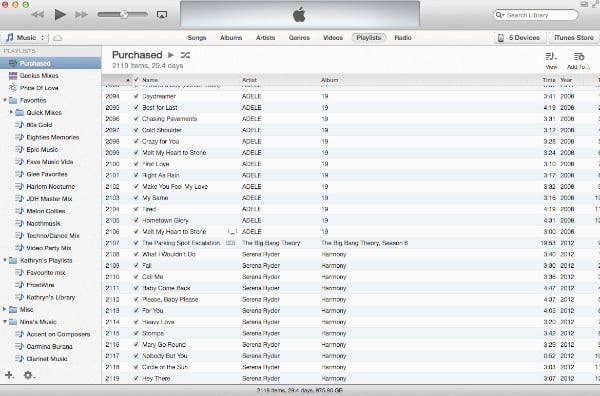Click the sort direction arrow in number column
The image size is (600, 396).
(128, 80)
